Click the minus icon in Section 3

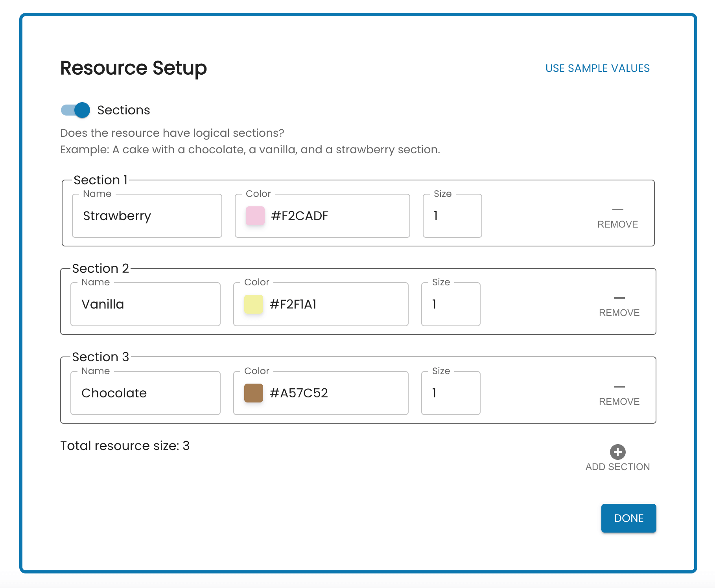pyautogui.click(x=619, y=387)
